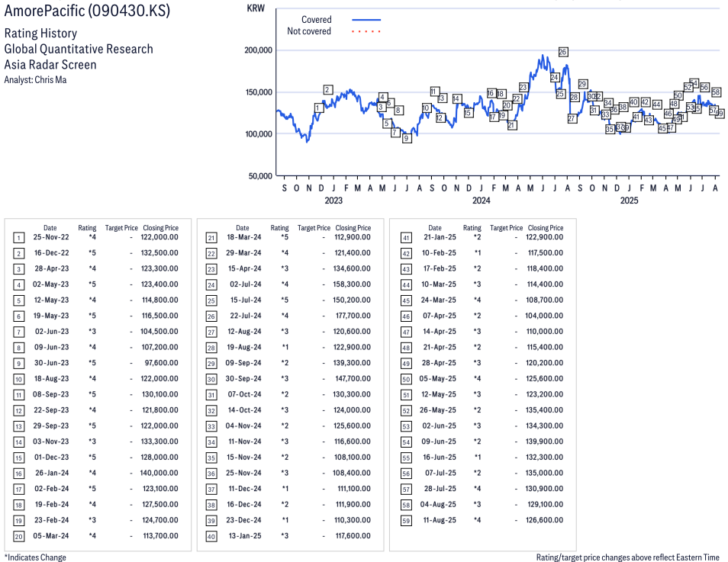Select the Asia Radar Screen line

50,65
